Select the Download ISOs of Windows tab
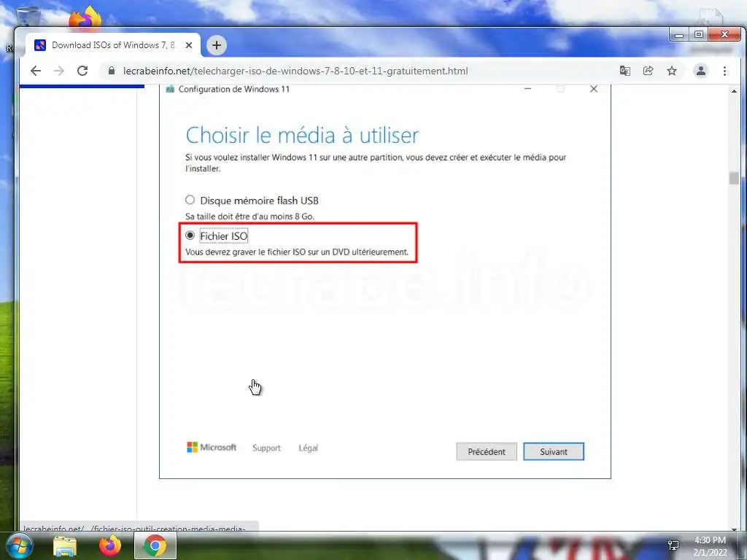 coord(113,45)
